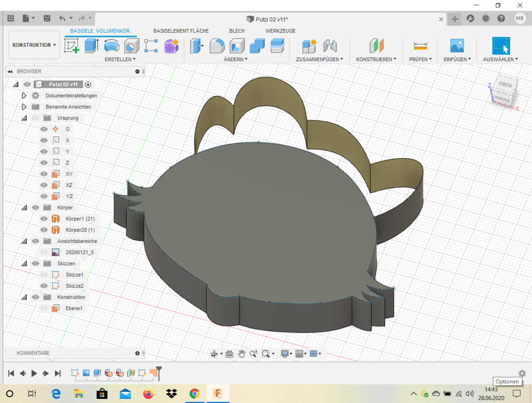The height and width of the screenshot is (403, 532).
Task: Save the document with disk icon
Action: click(x=47, y=18)
